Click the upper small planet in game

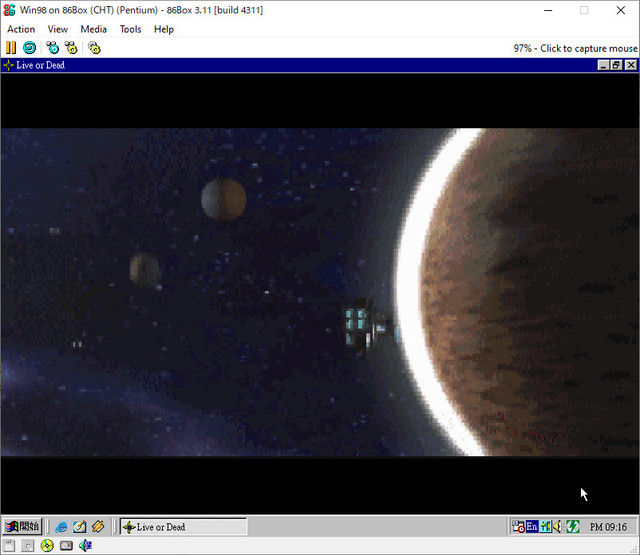click(x=224, y=200)
